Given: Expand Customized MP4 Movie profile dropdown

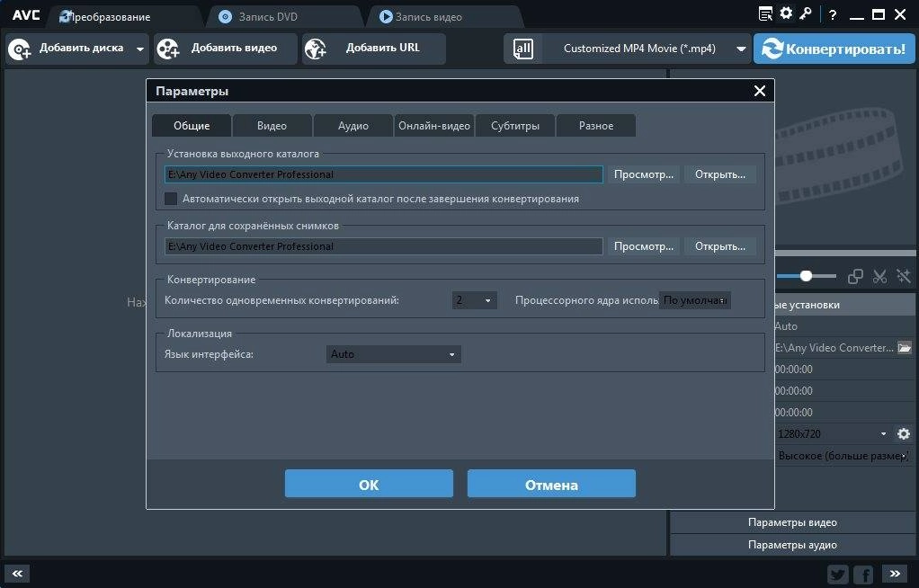Looking at the screenshot, I should click(x=741, y=49).
